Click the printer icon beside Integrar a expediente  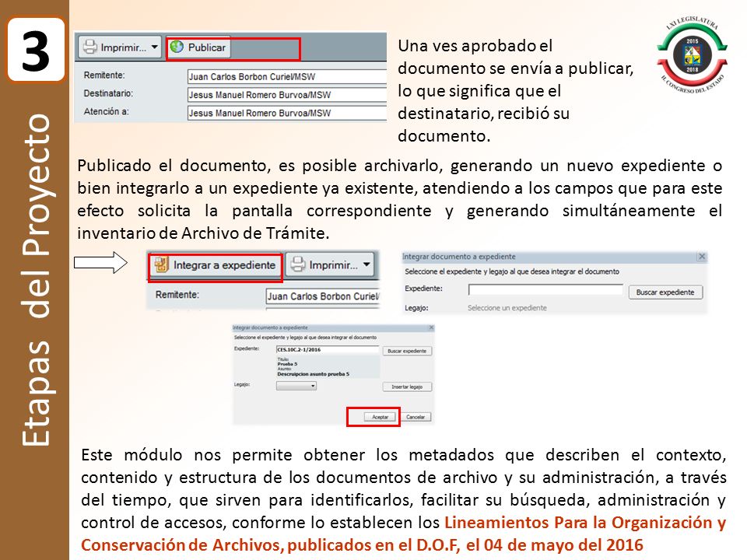point(298,264)
